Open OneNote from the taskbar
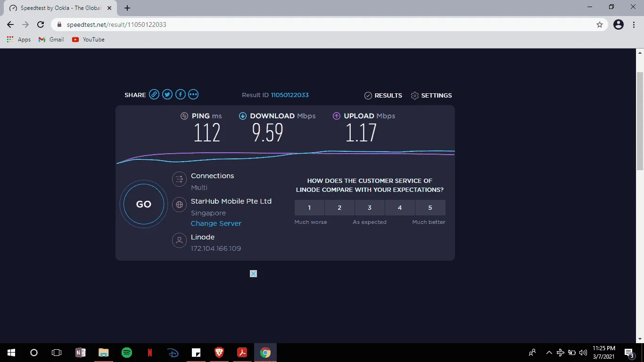Viewport: 644px width, 362px height. (x=81, y=353)
